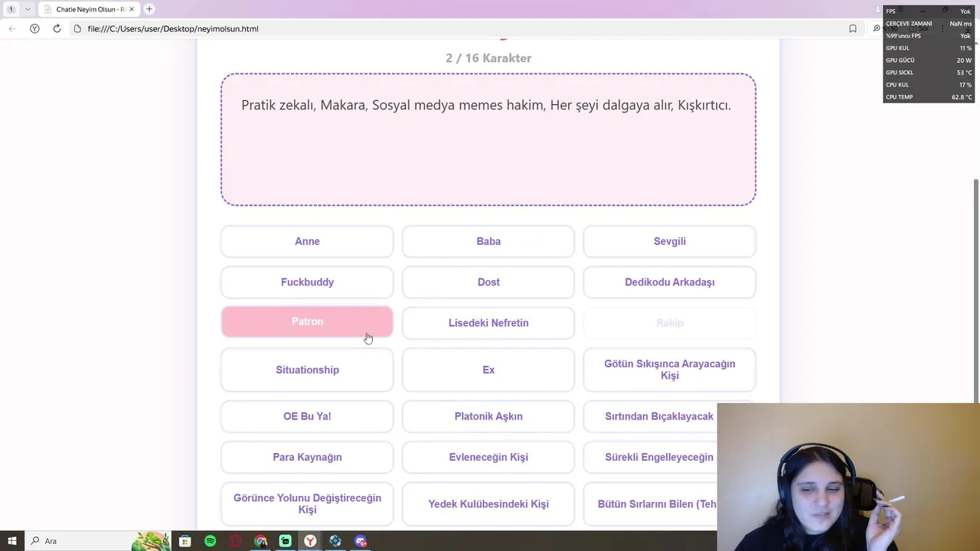
Task: Open Discord from the taskbar
Action: 361,541
